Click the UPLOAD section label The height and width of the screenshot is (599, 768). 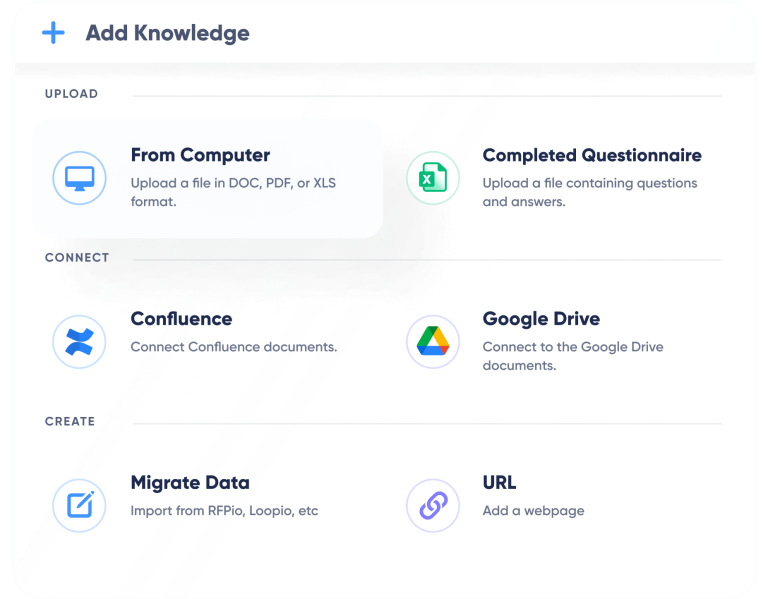71,94
